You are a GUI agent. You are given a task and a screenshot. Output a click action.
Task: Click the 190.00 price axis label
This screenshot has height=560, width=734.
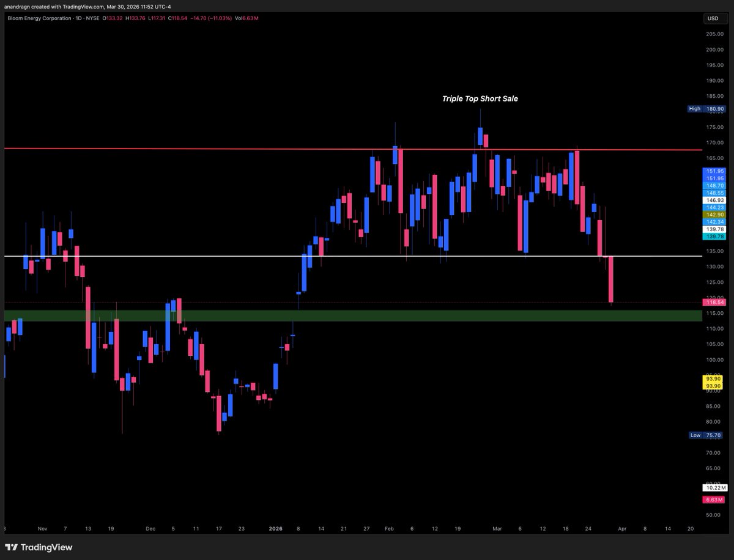coord(714,80)
